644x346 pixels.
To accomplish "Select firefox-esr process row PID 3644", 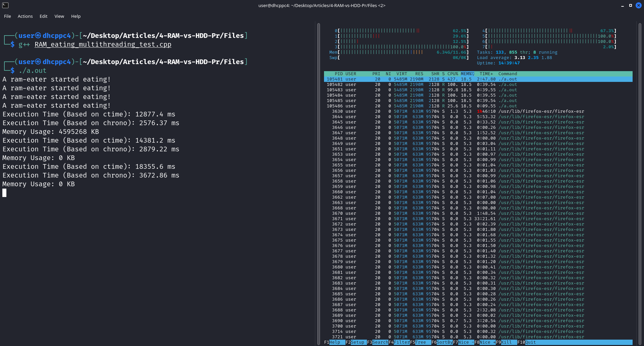I will coord(478,117).
